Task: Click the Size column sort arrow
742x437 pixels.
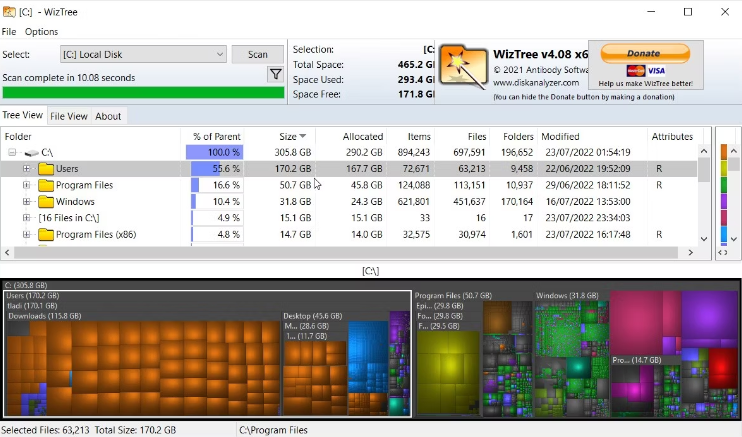Action: (303, 136)
